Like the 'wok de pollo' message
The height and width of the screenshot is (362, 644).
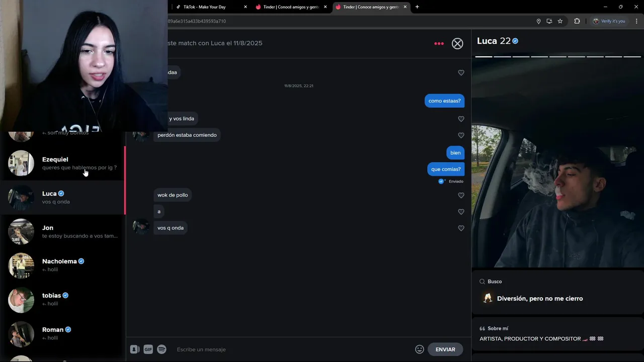point(461,196)
